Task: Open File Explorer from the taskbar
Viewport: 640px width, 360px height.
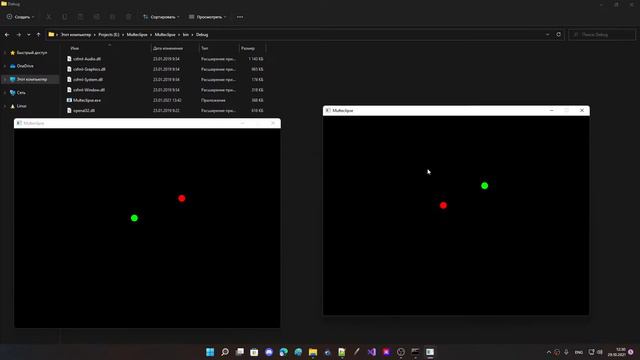Action: point(313,352)
